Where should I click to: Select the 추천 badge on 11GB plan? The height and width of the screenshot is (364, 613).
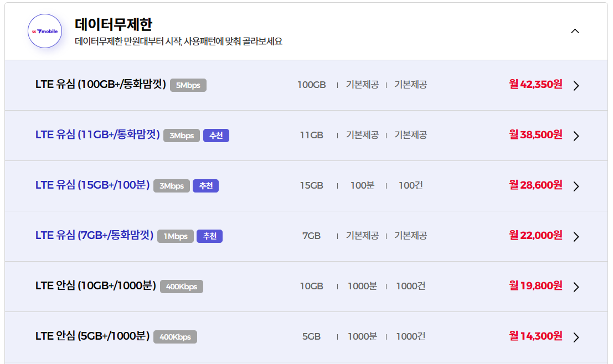pos(216,135)
